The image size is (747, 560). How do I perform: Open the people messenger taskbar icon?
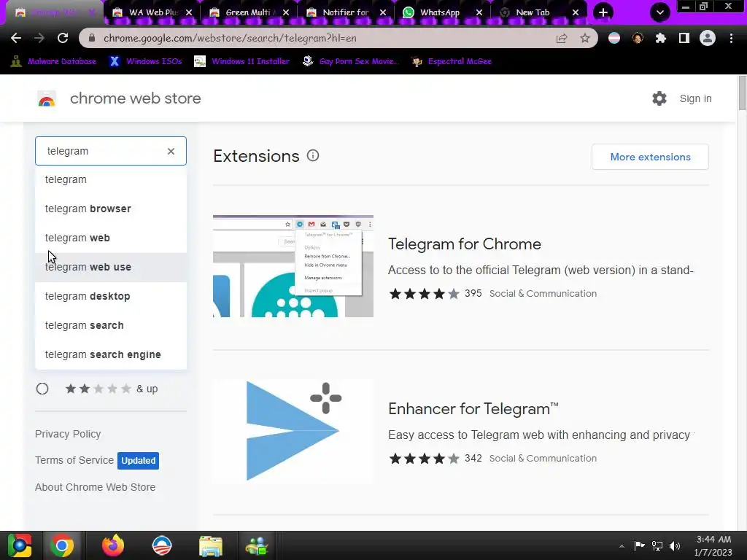click(257, 545)
